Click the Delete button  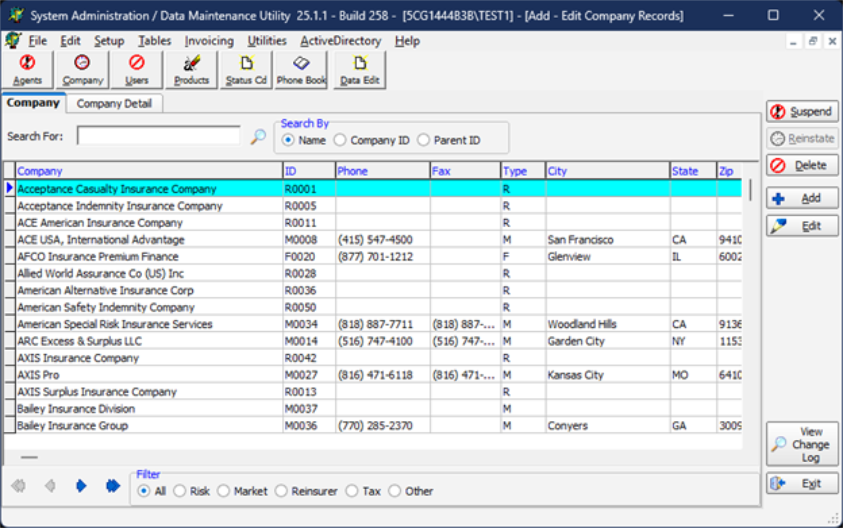(x=802, y=166)
